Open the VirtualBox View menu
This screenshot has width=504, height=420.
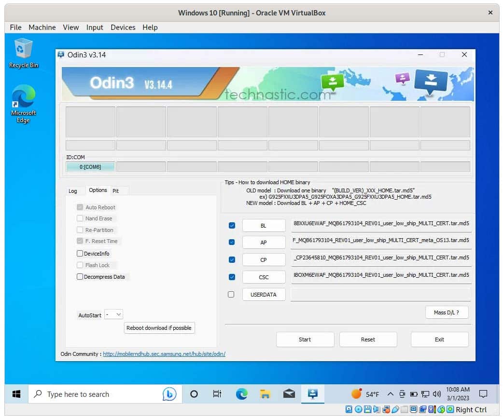70,27
